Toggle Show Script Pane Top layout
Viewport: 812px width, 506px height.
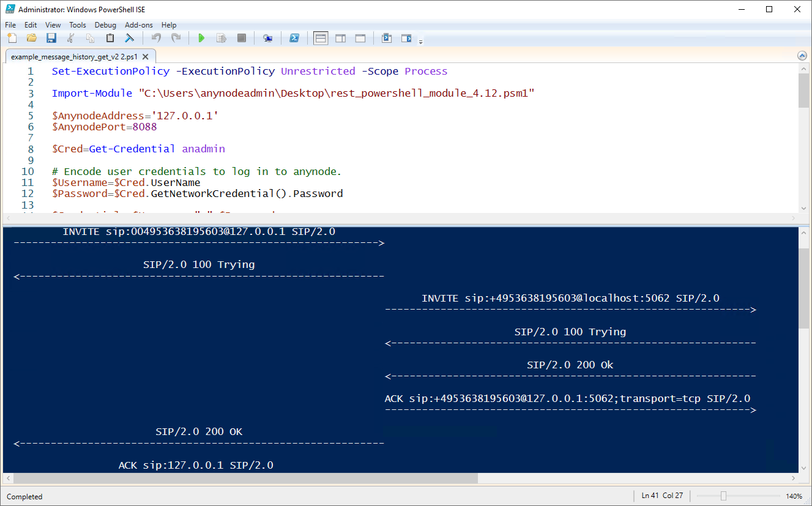(320, 37)
